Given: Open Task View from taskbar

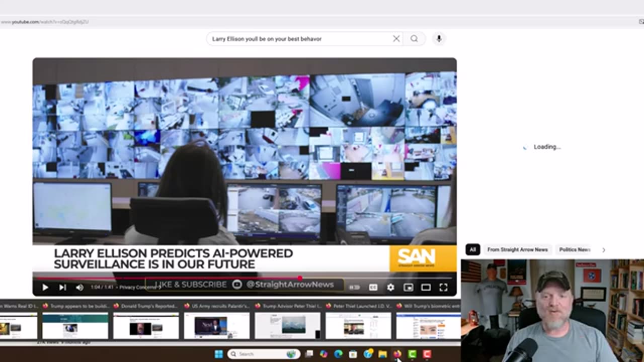Looking at the screenshot, I should pyautogui.click(x=309, y=354).
